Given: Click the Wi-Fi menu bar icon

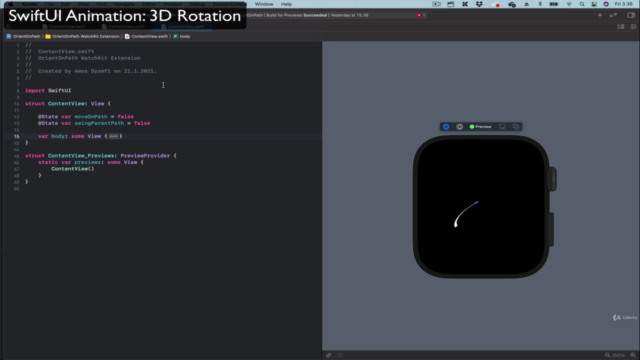Looking at the screenshot, I should click(569, 4).
